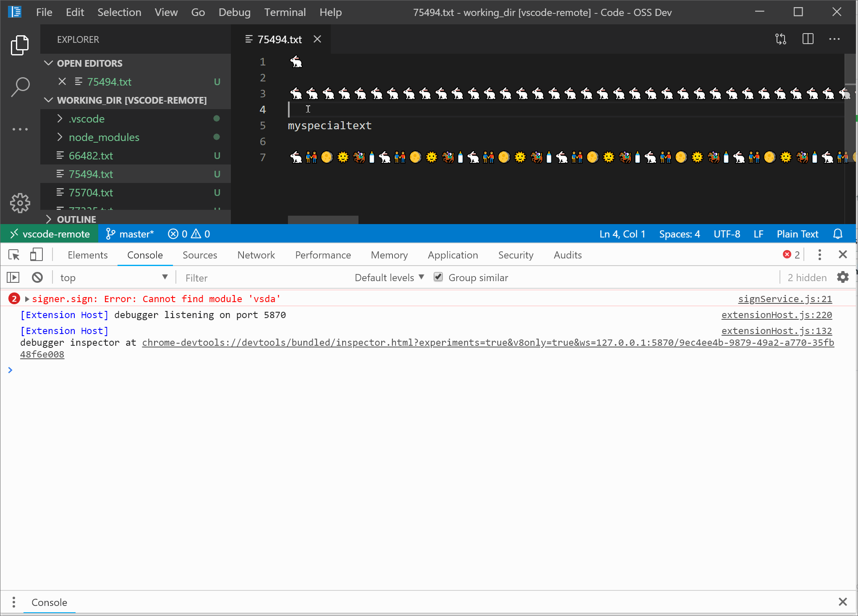Click the Clear console icon
The width and height of the screenshot is (858, 616).
click(37, 277)
